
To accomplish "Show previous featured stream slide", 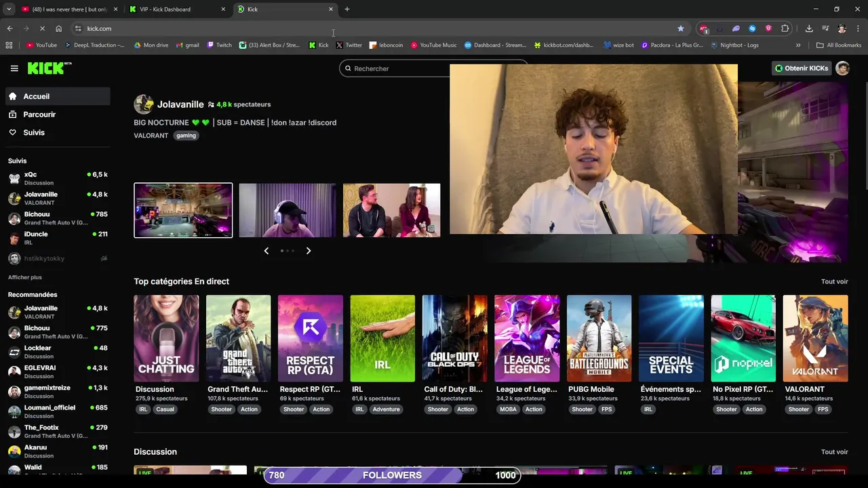I will (266, 251).
